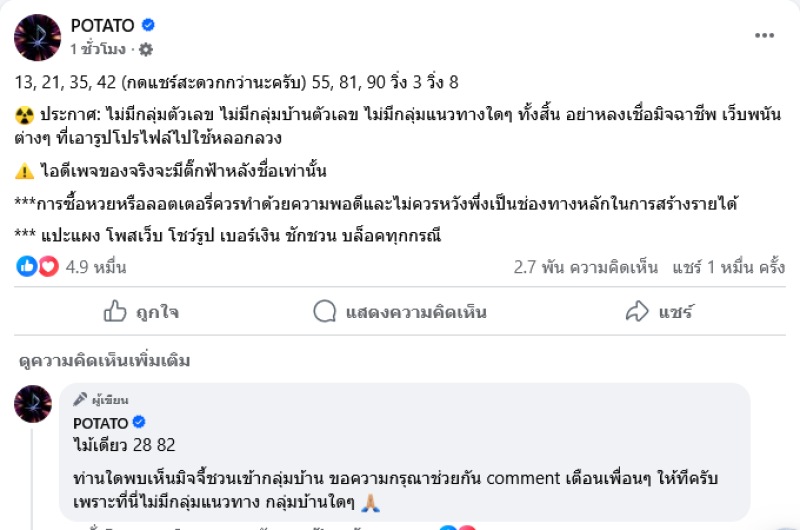
Task: Open the 4.9 หมื่น reactions count
Action: click(96, 267)
